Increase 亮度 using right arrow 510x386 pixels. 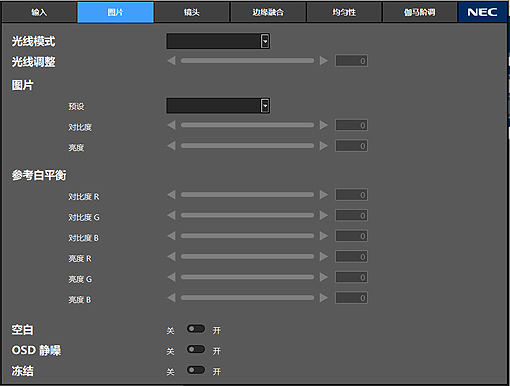point(324,146)
